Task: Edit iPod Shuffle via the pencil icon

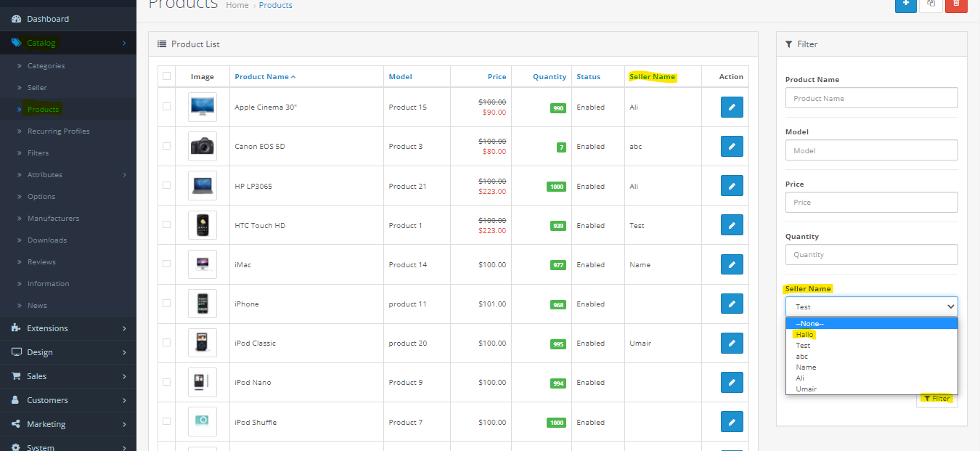Action: click(x=732, y=422)
